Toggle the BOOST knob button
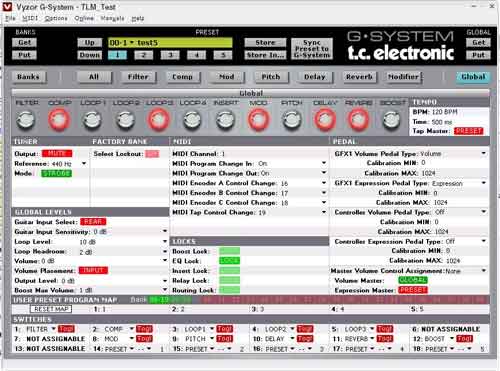The height and width of the screenshot is (371, 500). click(391, 120)
